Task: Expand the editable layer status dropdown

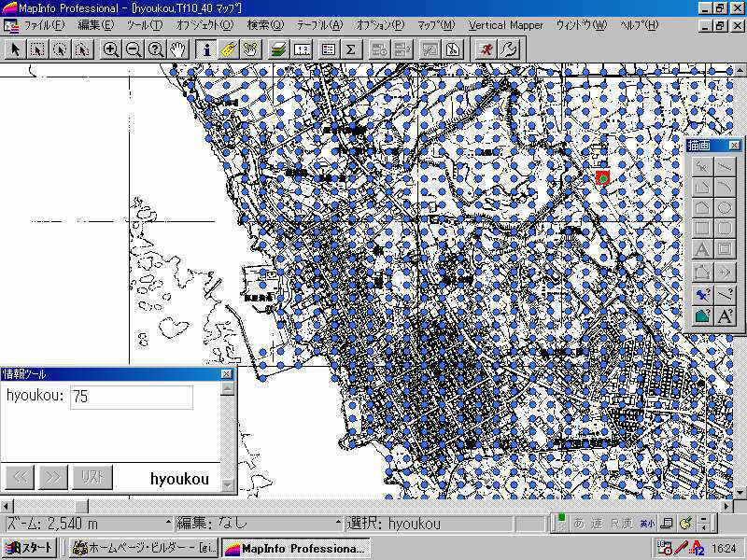Action: tap(337, 524)
